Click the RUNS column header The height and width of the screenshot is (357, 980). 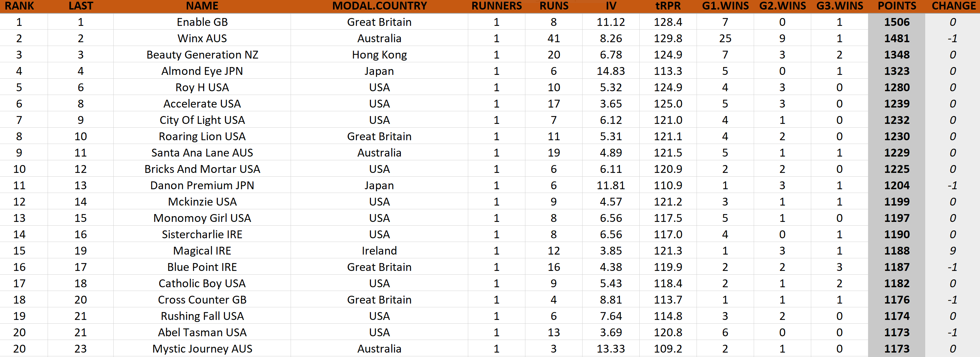(554, 6)
